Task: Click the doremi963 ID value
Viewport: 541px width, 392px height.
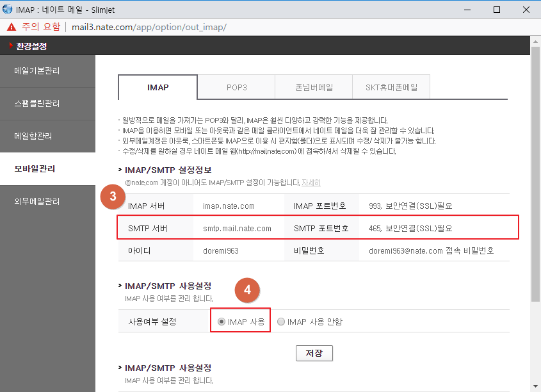Action: 221,251
